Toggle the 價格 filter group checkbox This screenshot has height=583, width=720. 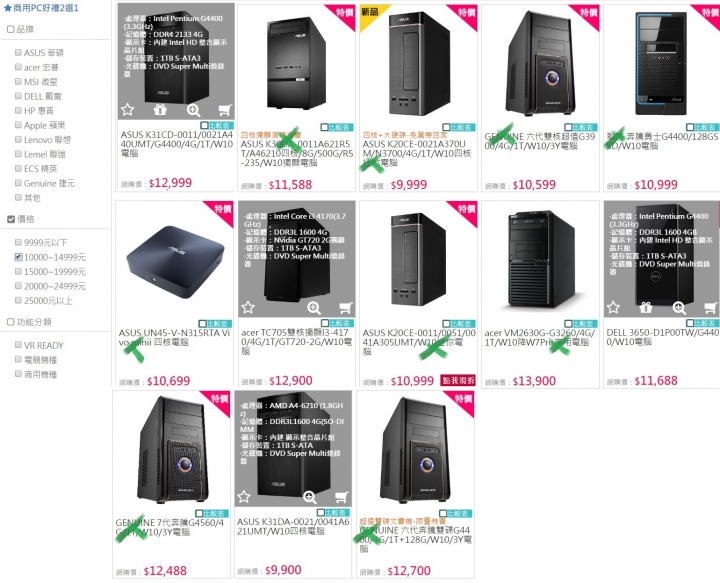pos(11,219)
